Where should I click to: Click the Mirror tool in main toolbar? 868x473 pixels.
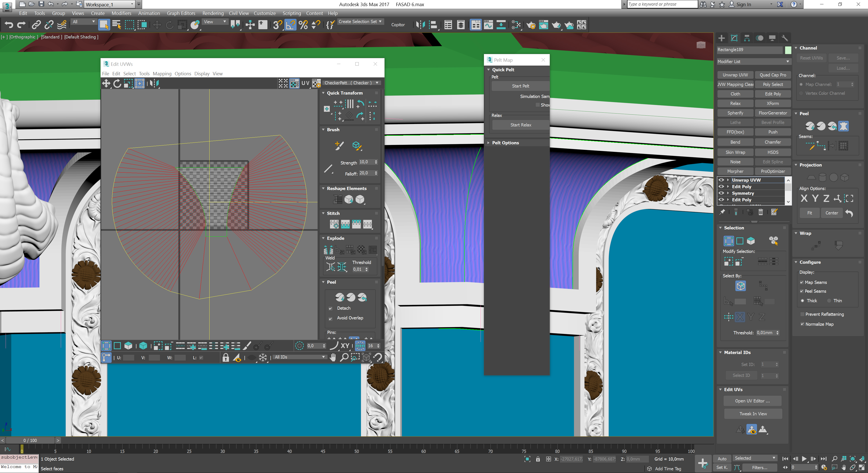pyautogui.click(x=420, y=25)
